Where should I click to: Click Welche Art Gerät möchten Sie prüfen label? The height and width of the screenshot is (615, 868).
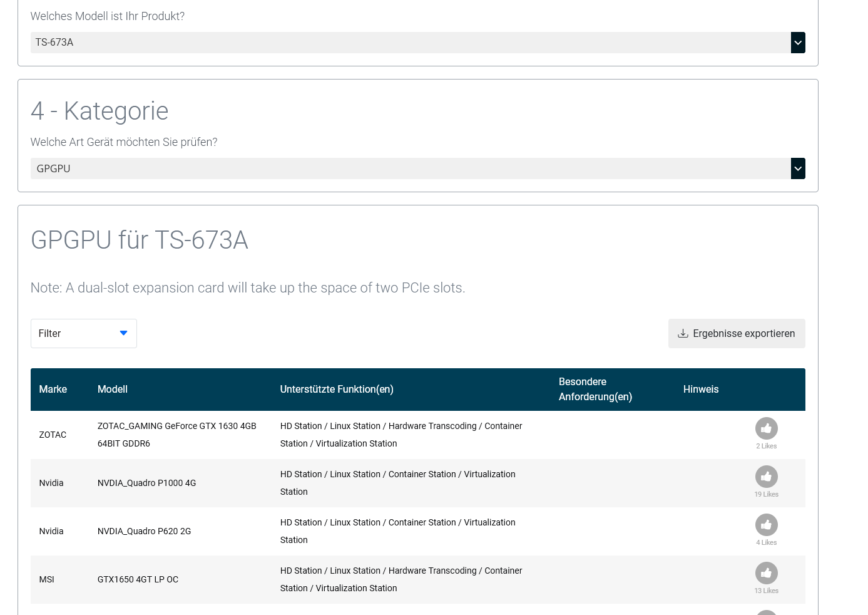pyautogui.click(x=124, y=142)
